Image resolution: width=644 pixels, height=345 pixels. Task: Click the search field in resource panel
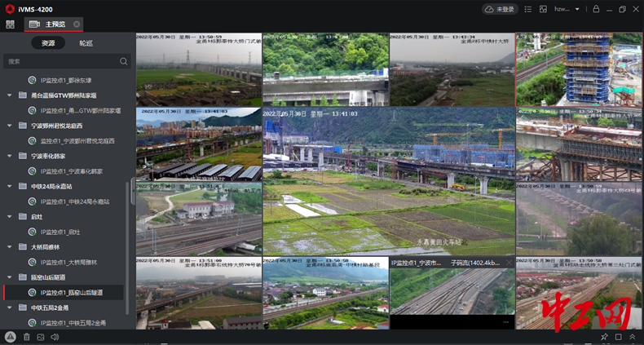pyautogui.click(x=61, y=61)
